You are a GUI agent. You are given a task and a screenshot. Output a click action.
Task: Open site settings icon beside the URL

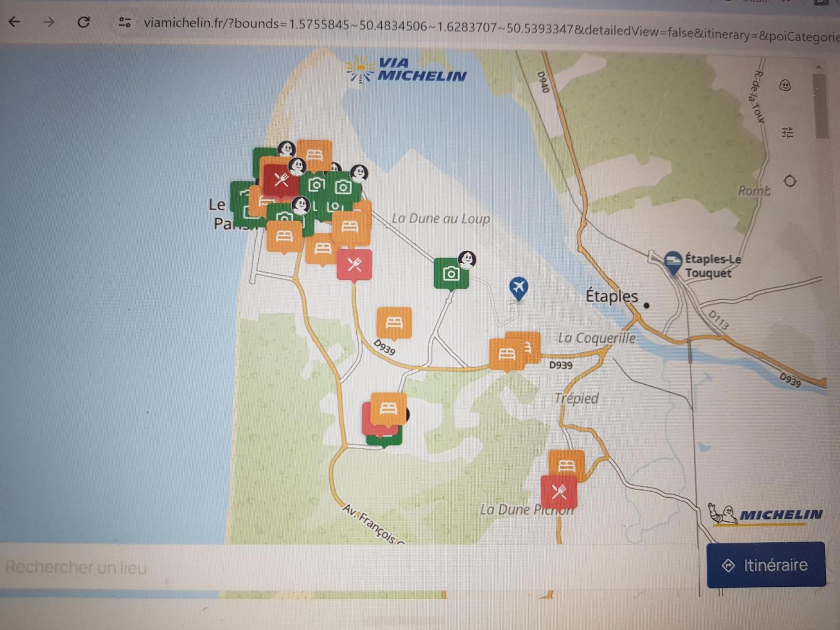[x=124, y=22]
